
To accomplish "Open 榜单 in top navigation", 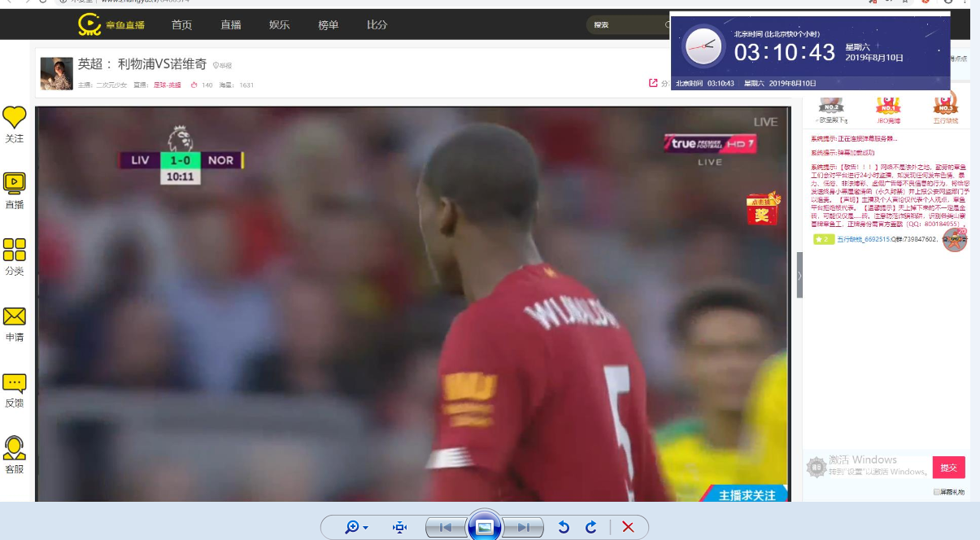I will [x=328, y=25].
